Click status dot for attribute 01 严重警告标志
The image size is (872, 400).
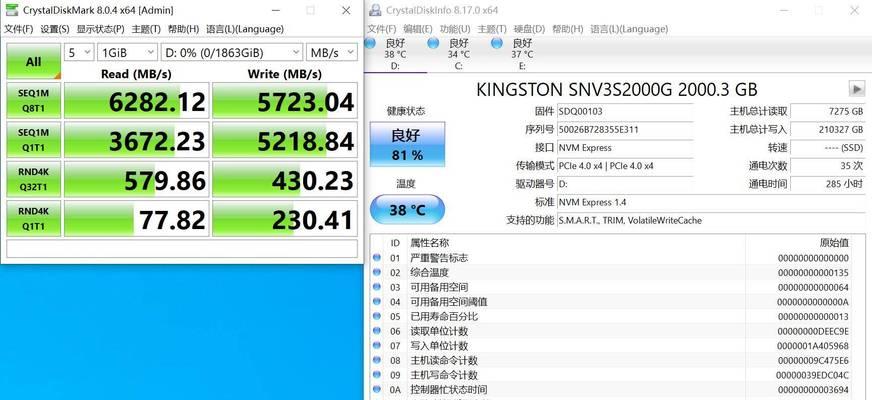point(376,258)
